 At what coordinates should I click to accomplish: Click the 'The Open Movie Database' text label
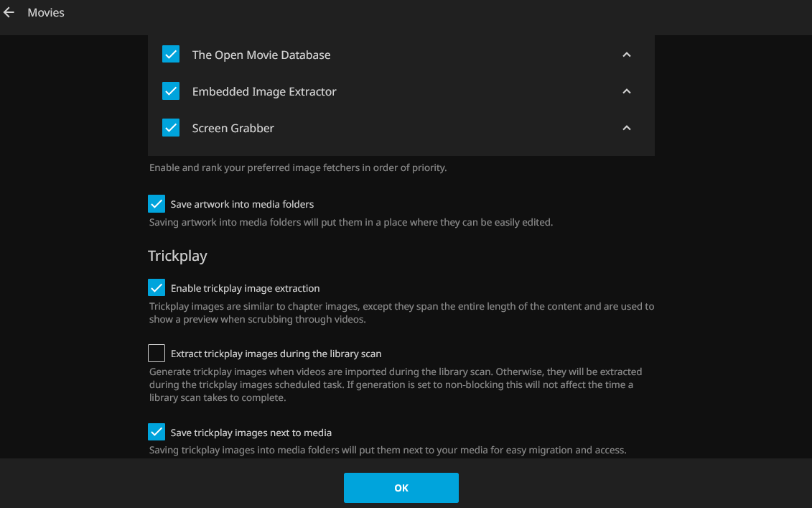click(x=261, y=55)
